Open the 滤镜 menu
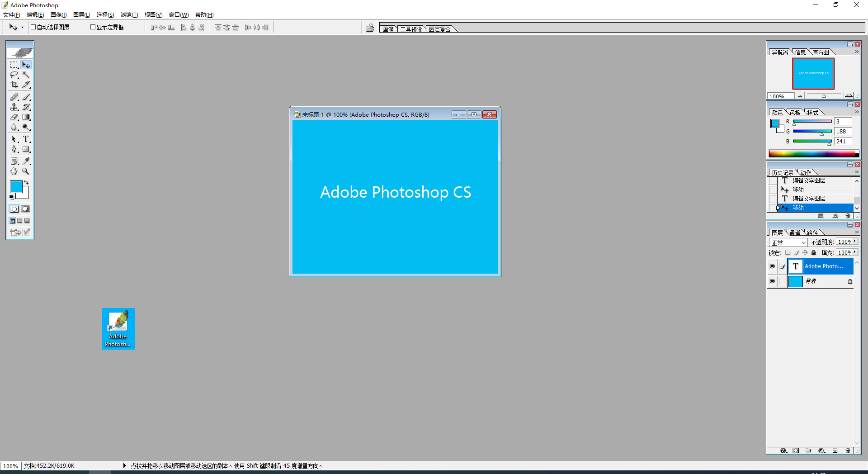 (129, 15)
